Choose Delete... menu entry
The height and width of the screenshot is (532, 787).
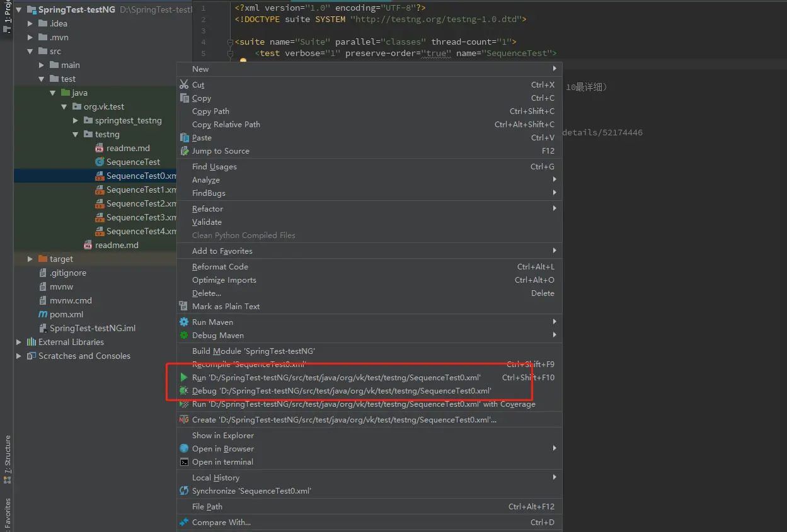tap(369, 293)
